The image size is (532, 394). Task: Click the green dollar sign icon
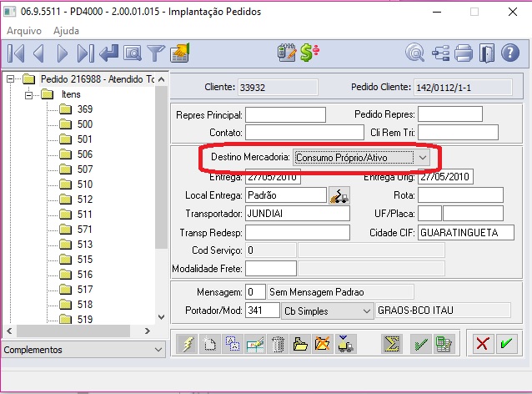coord(309,53)
